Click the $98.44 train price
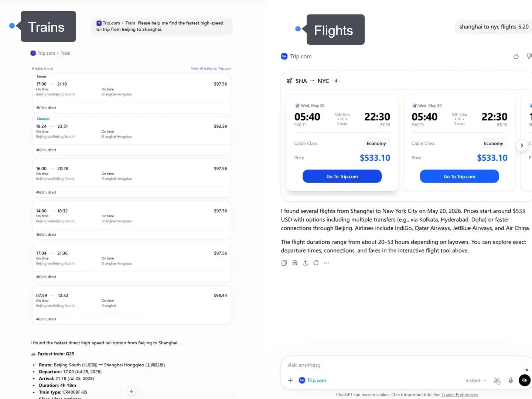The width and height of the screenshot is (532, 399). click(221, 296)
